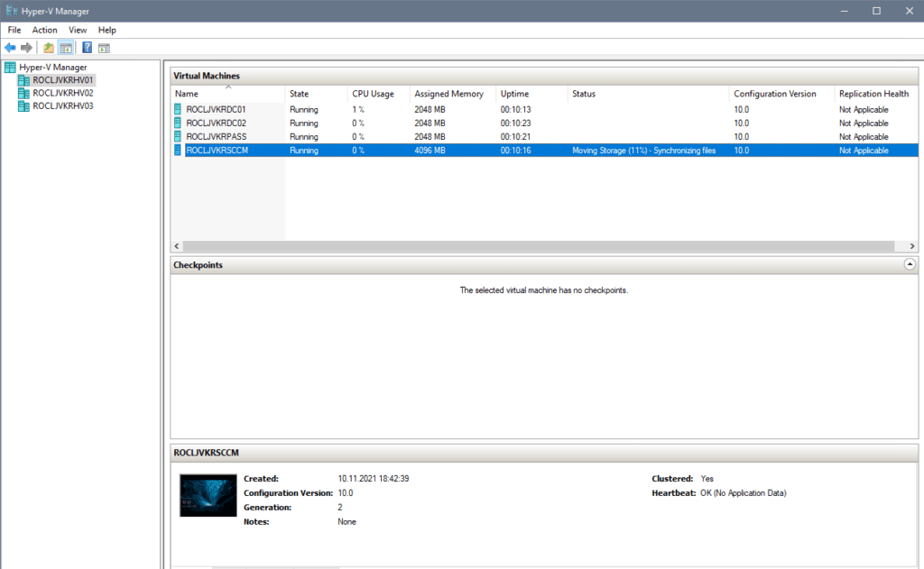This screenshot has width=924, height=569.
Task: Sort by Configuration Version column header
Action: click(x=782, y=94)
